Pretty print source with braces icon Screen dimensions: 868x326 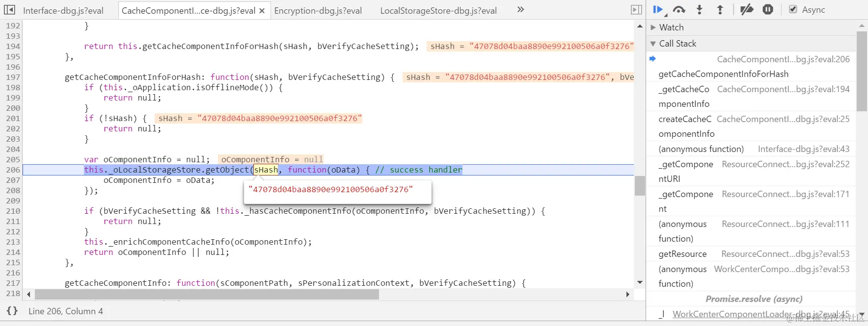[x=12, y=311]
